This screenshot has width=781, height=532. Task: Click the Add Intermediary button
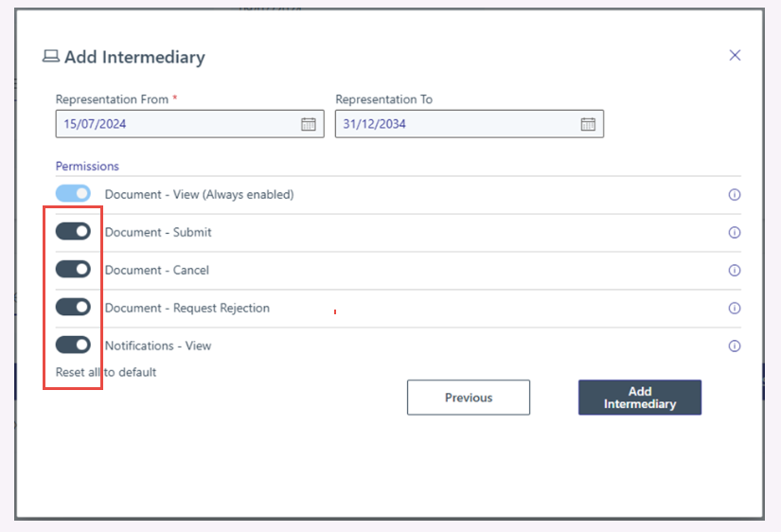click(640, 398)
